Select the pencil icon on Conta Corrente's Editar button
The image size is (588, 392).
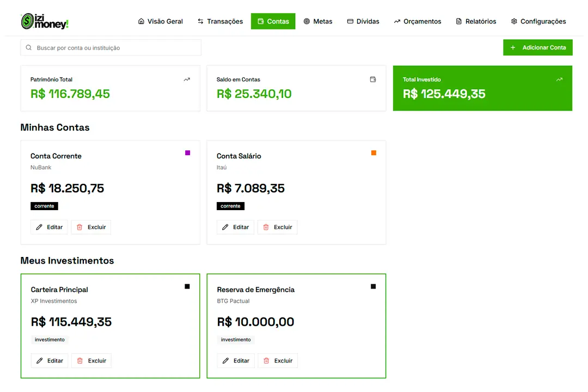(39, 227)
